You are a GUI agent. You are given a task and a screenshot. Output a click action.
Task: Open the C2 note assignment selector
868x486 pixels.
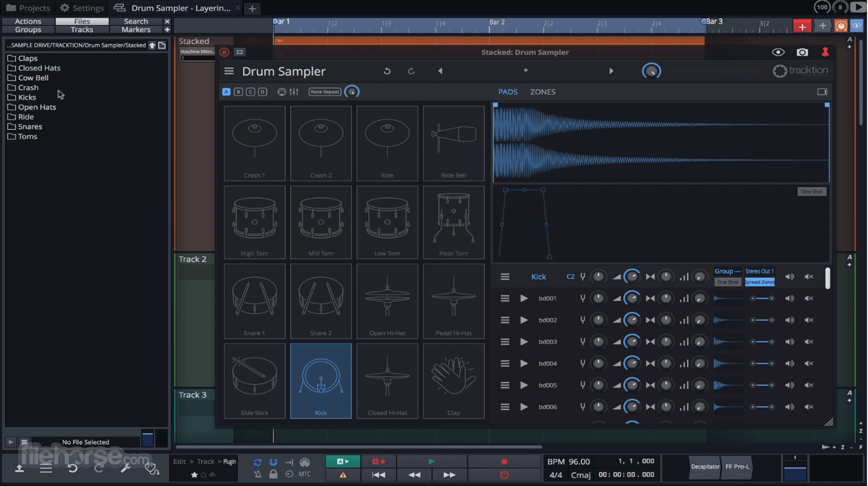point(571,277)
